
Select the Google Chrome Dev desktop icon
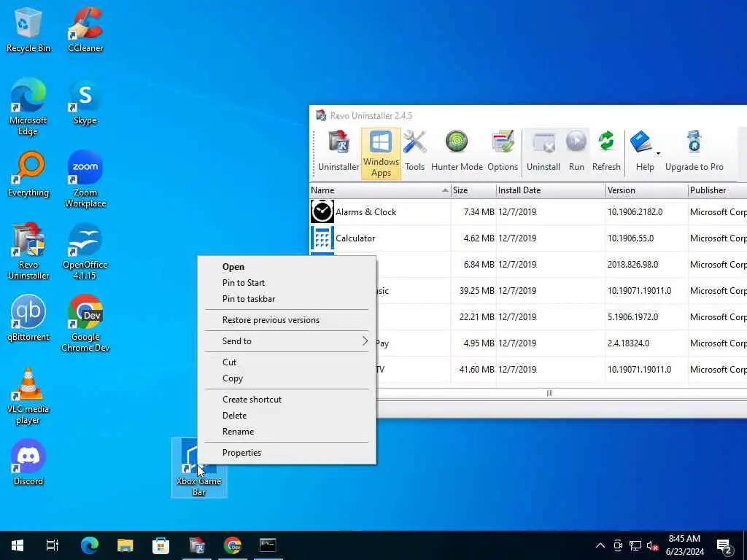(x=85, y=324)
